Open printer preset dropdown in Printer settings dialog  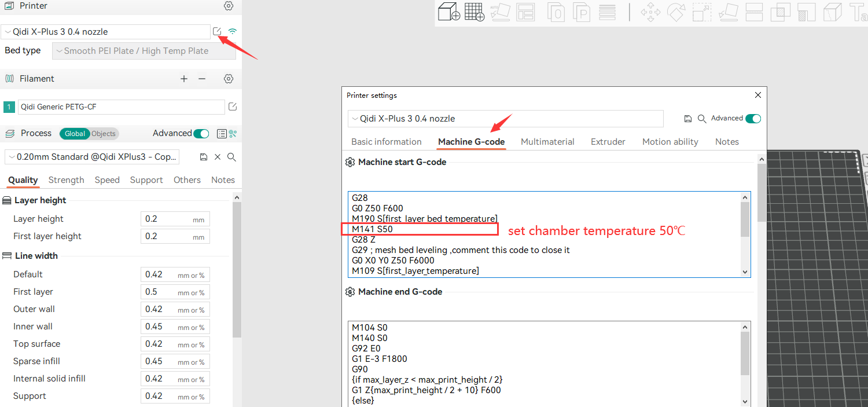505,119
